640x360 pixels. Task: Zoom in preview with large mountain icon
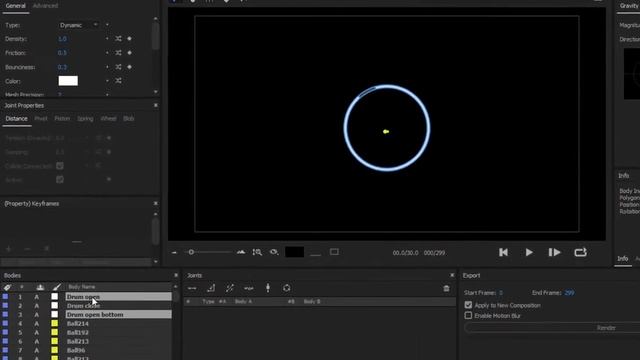point(241,252)
